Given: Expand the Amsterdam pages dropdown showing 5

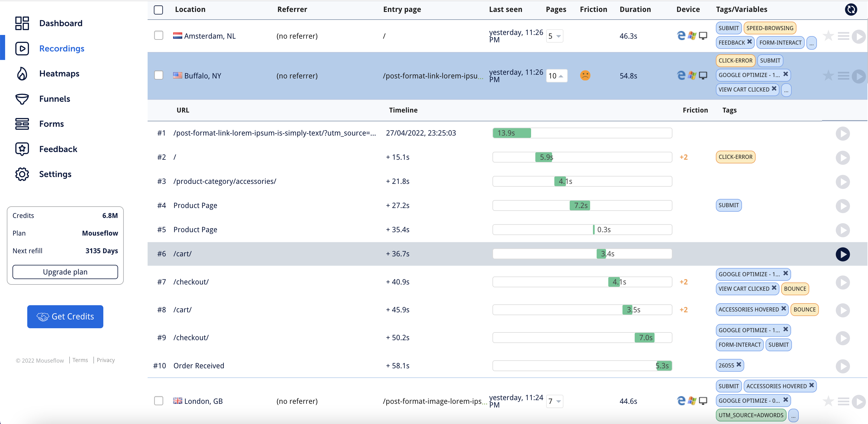Looking at the screenshot, I should click(x=554, y=36).
